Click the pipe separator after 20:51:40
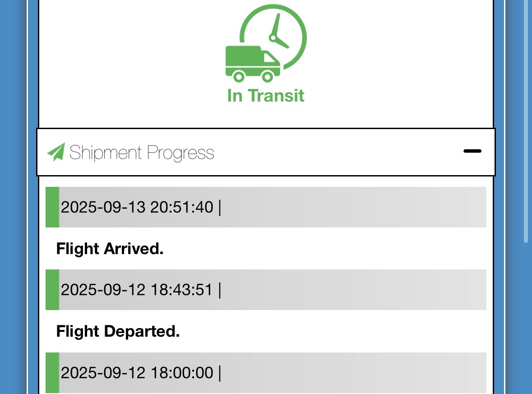Screen dimensions: 532x394 [x=220, y=208]
